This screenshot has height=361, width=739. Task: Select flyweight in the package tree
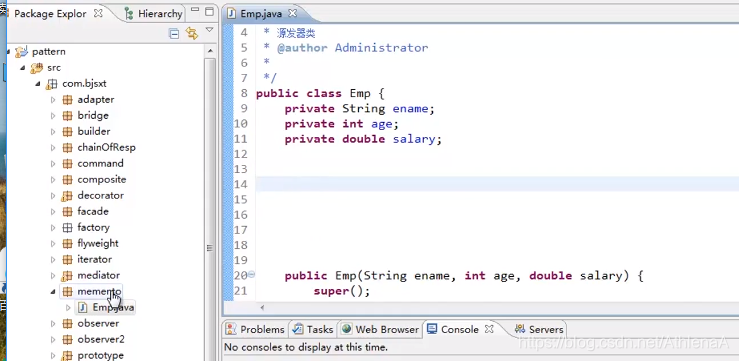98,244
